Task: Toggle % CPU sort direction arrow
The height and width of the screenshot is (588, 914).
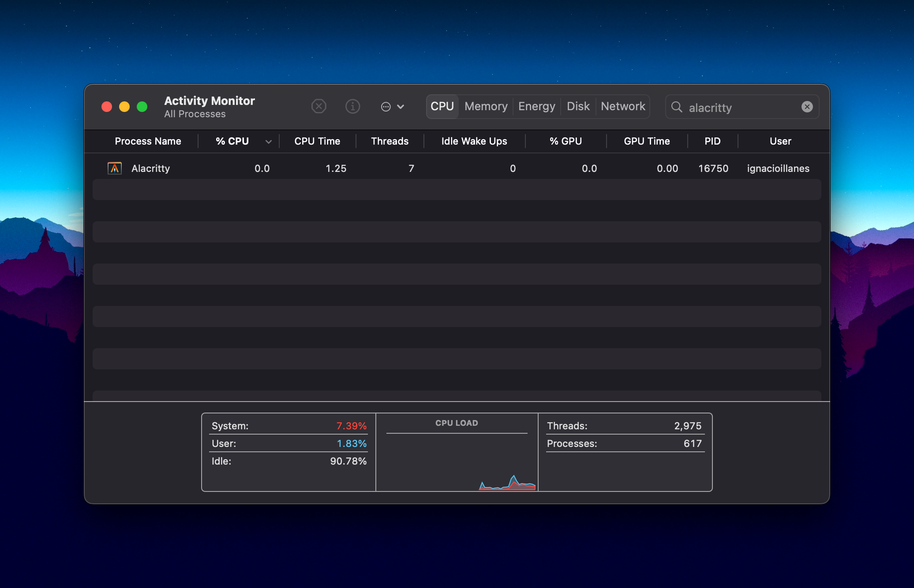Action: pyautogui.click(x=268, y=141)
